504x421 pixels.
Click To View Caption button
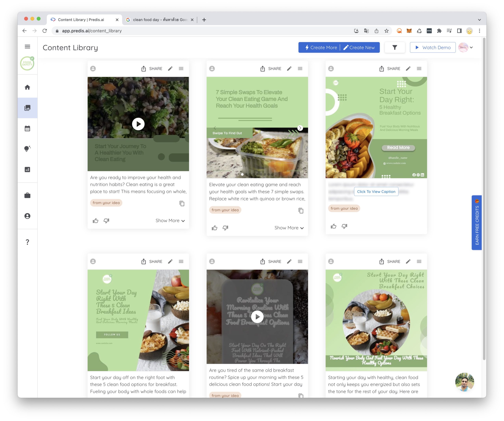[x=376, y=192]
